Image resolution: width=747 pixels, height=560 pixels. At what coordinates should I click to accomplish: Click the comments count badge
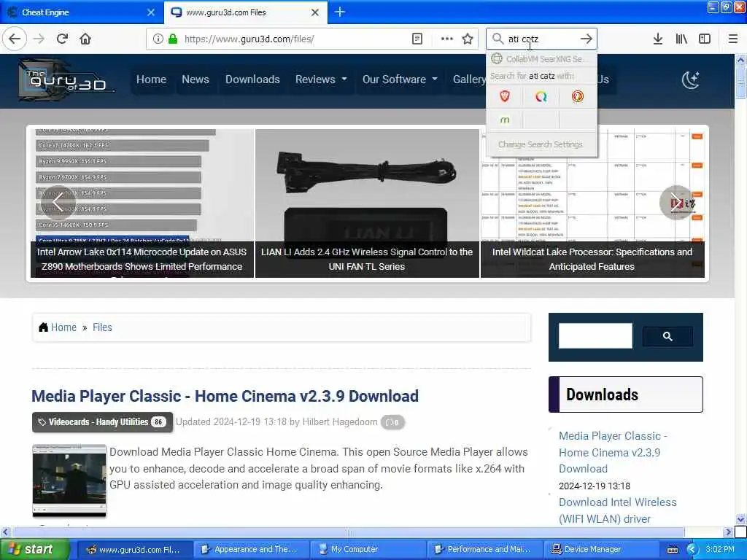[x=392, y=422]
